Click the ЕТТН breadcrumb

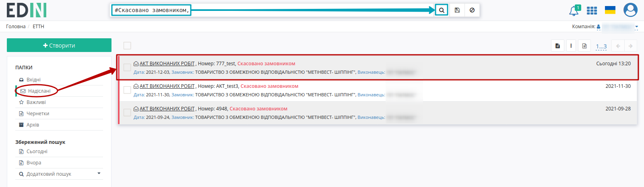(x=39, y=27)
